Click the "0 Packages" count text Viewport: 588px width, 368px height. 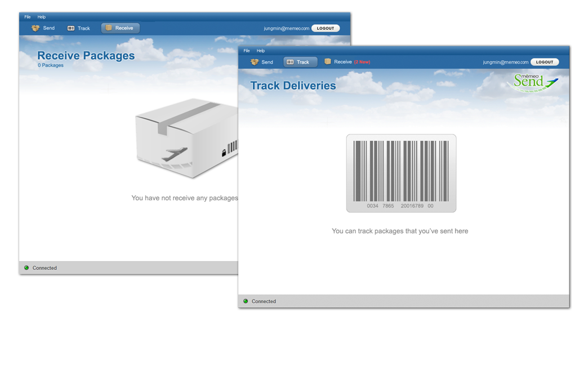coord(51,65)
